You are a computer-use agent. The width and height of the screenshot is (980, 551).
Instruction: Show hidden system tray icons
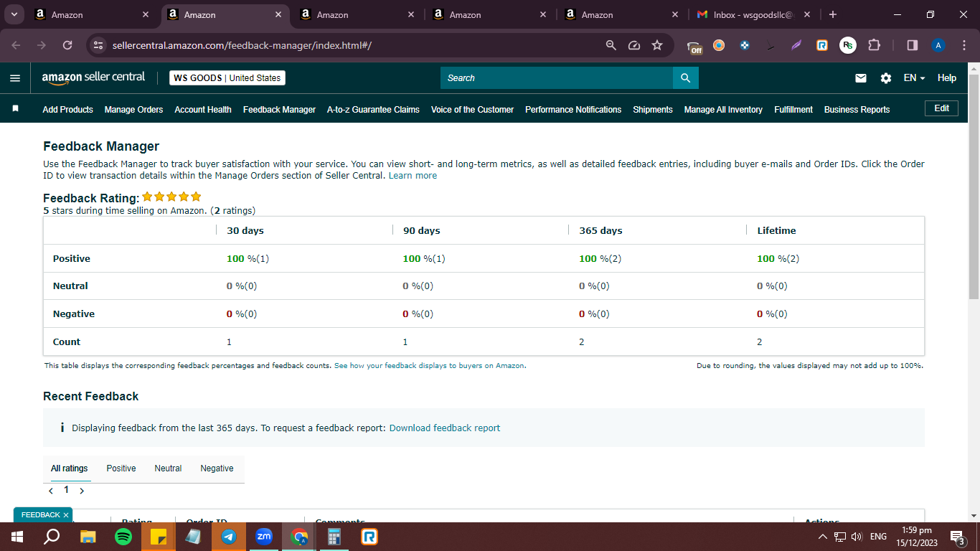click(822, 537)
